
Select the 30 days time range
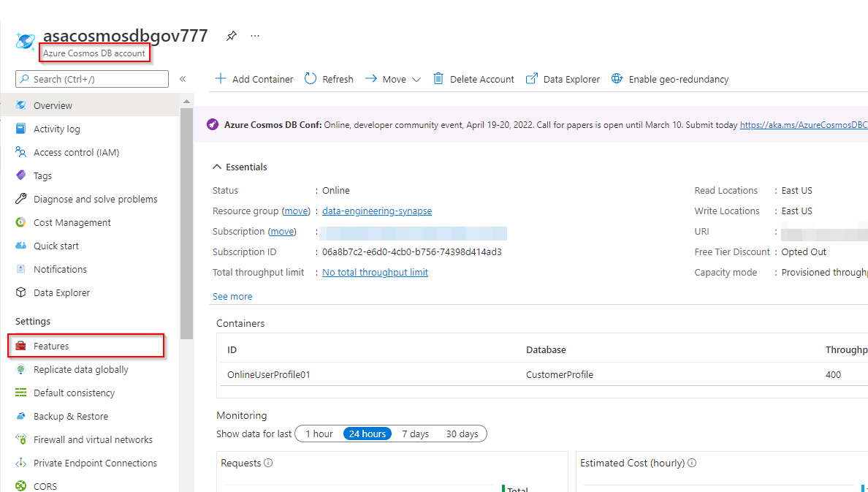[x=462, y=434]
